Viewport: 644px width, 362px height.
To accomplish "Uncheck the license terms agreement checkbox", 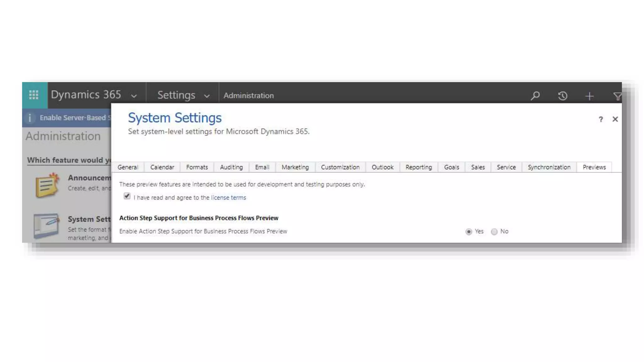I will 127,196.
